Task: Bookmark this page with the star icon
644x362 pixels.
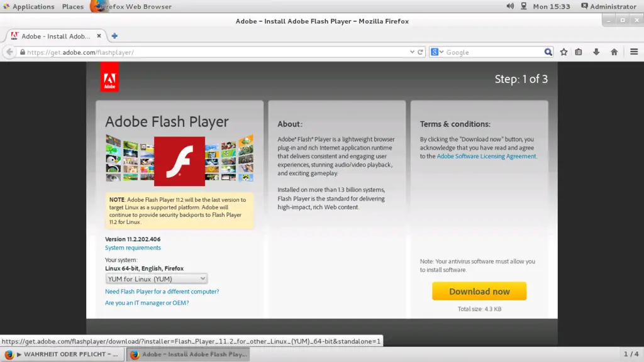Action: coord(564,52)
